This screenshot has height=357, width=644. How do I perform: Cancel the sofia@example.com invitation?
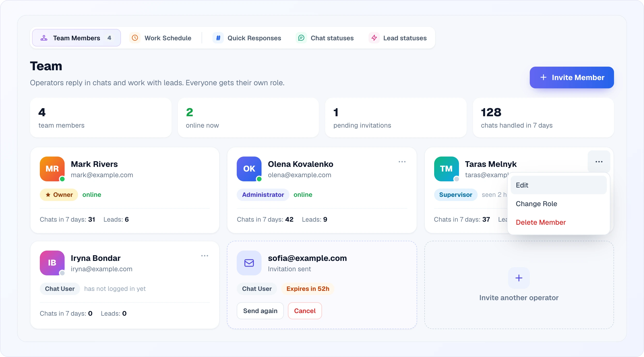pyautogui.click(x=305, y=311)
